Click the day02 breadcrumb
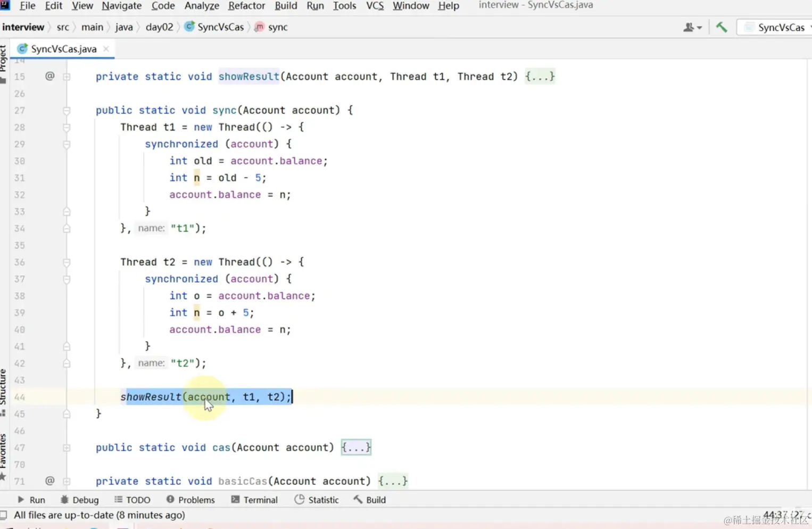 159,27
